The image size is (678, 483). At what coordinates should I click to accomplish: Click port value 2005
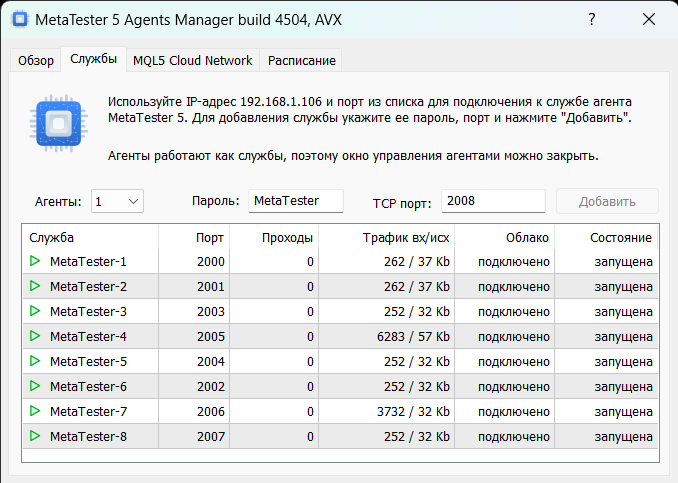click(211, 337)
